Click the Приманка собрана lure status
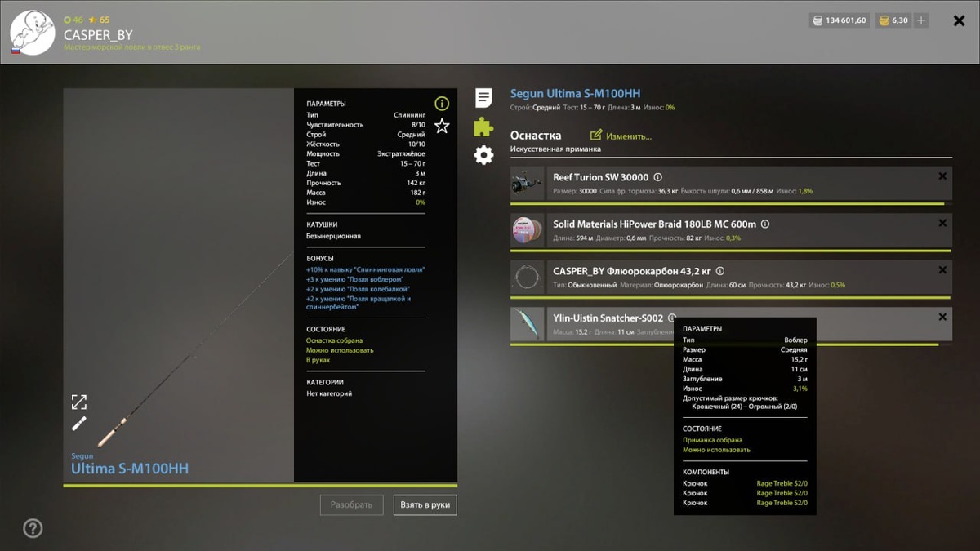Screen dimensions: 980x551 (712, 440)
